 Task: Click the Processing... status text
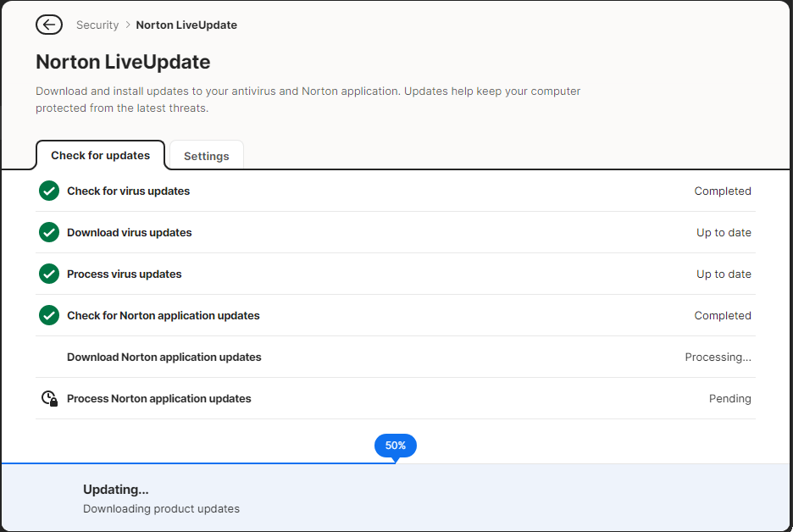pyautogui.click(x=718, y=357)
